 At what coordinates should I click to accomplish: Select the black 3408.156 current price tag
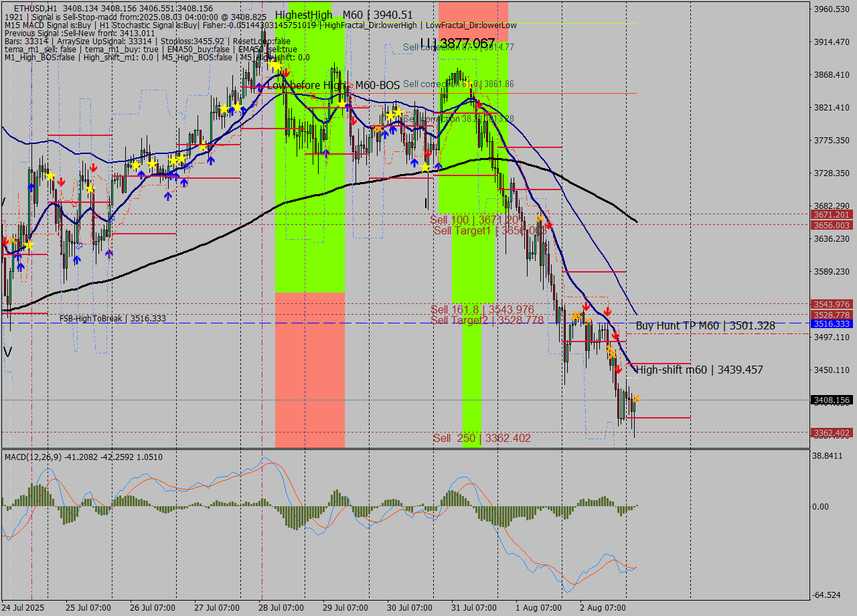click(x=831, y=400)
